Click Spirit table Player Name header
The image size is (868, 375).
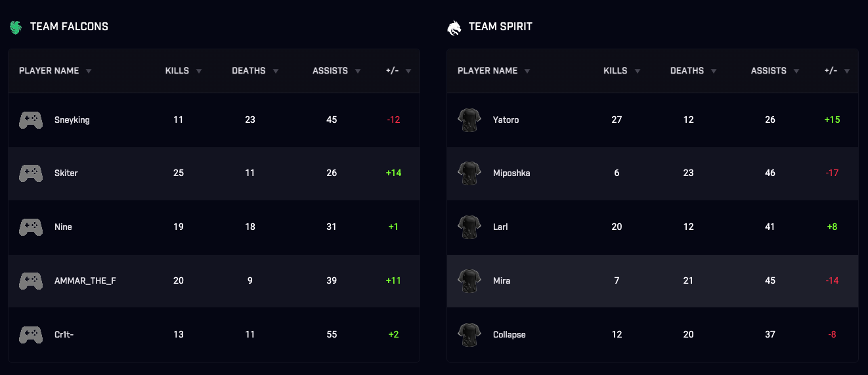click(487, 71)
